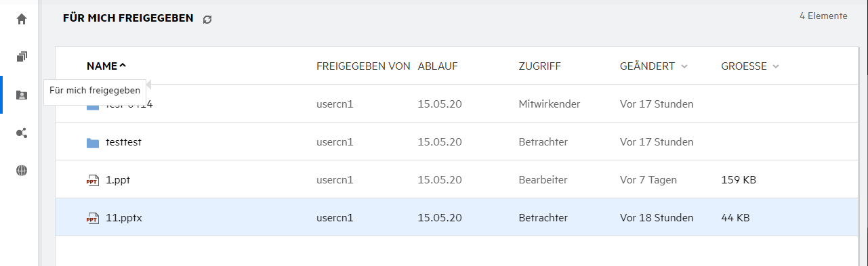This screenshot has width=868, height=266.
Task: Click the Freigegeben von column header
Action: click(x=363, y=66)
